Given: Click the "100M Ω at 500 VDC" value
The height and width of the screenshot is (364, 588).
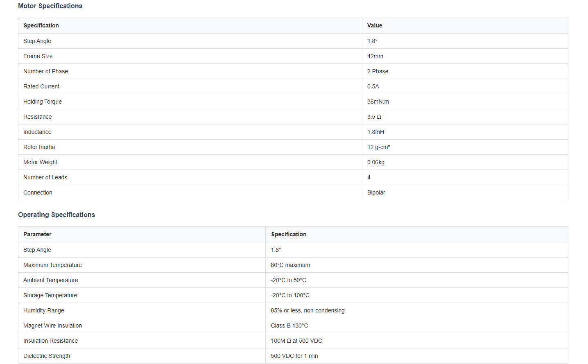Looking at the screenshot, I should coord(296,341).
